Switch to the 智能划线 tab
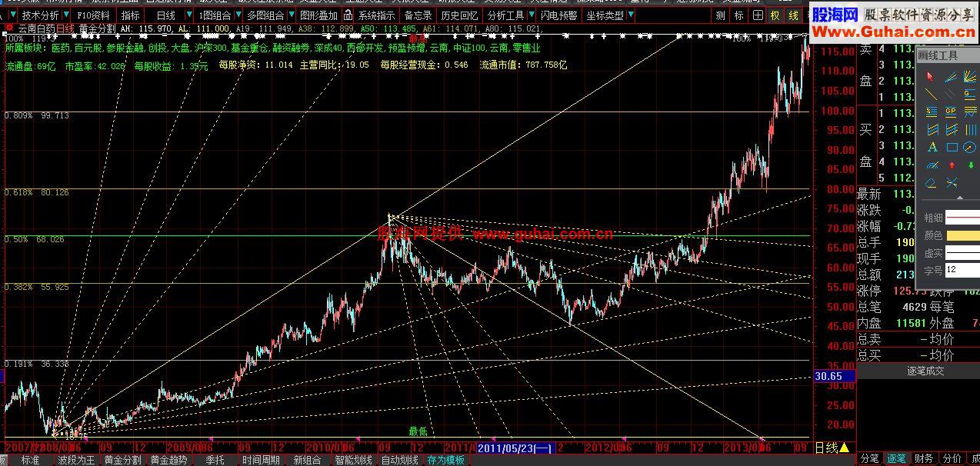 pyautogui.click(x=353, y=460)
